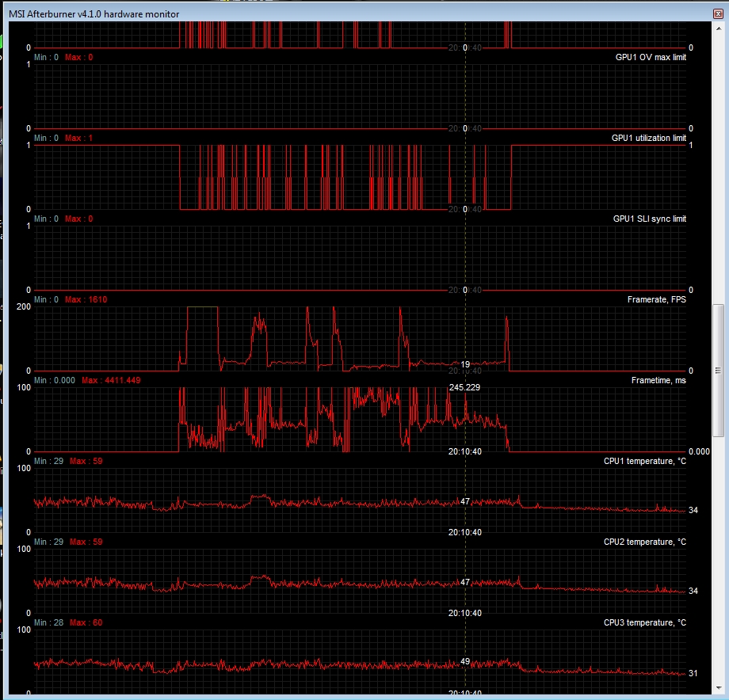Screen dimensions: 729x700
Task: Click the vertical scrollbar thumb
Action: 719,371
